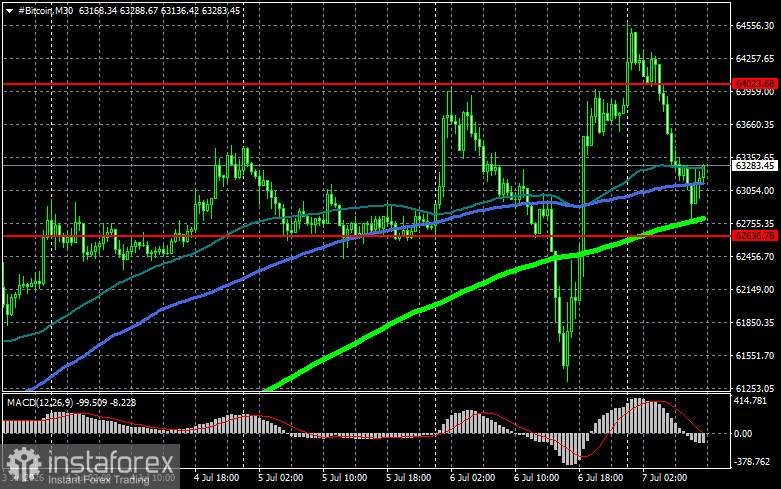Click the 62456.70 price axis label
Viewport: 781px width, 489px height.
[755, 256]
